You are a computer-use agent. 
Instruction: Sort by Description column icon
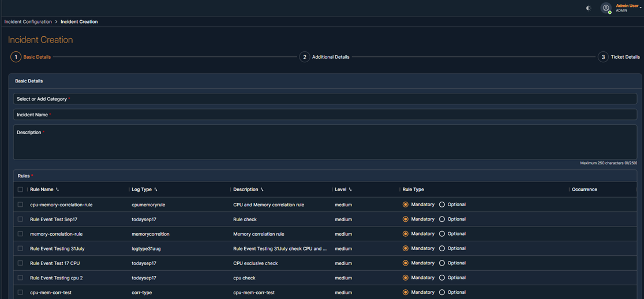[x=262, y=190]
